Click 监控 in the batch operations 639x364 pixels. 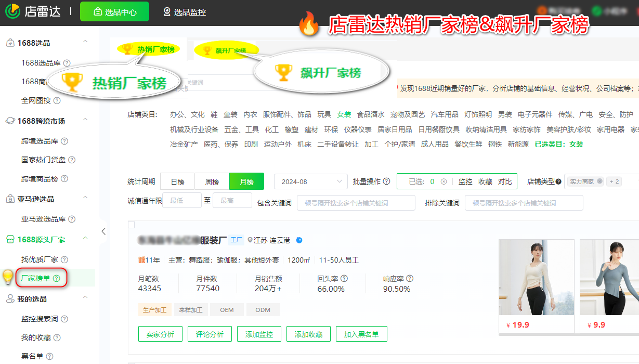point(465,181)
